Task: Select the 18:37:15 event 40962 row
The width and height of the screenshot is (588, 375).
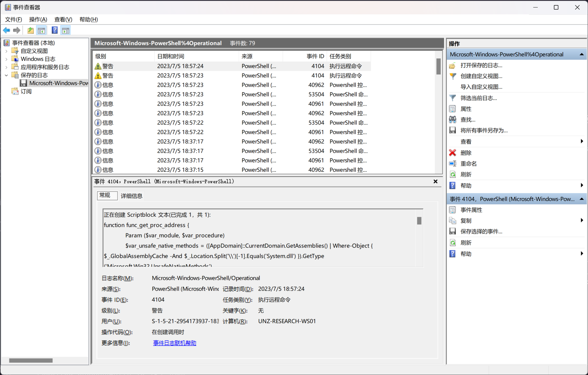Action: pyautogui.click(x=232, y=170)
